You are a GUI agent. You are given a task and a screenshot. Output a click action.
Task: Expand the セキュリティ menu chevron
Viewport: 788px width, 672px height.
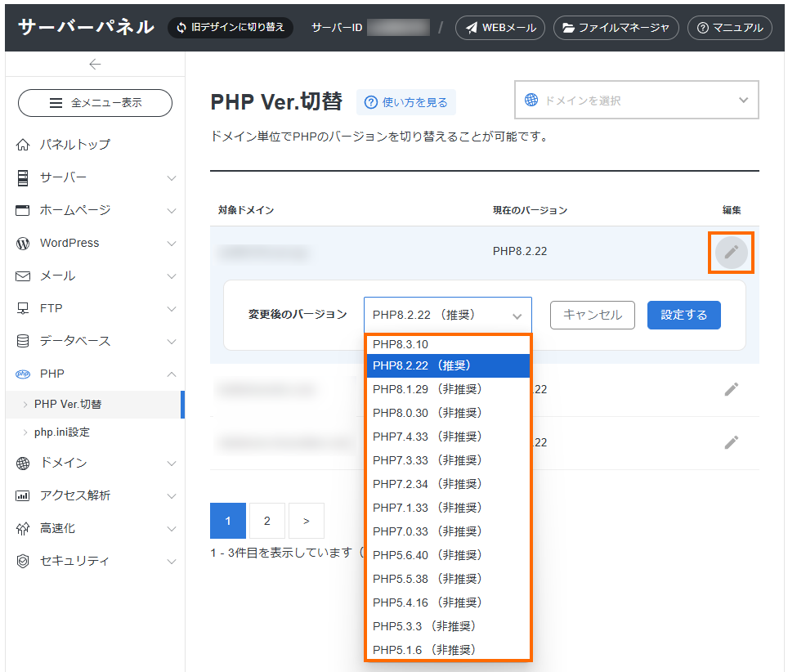(172, 562)
